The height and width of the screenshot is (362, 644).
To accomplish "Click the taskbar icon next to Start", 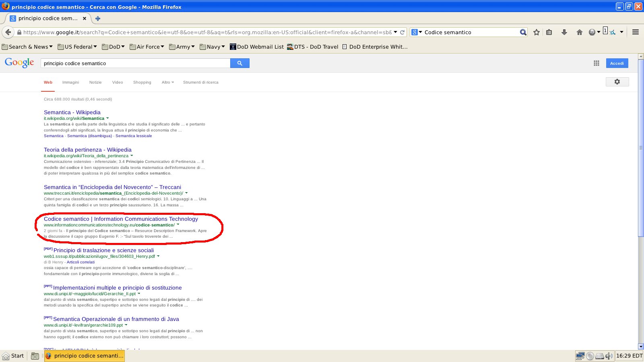I will pyautogui.click(x=35, y=356).
